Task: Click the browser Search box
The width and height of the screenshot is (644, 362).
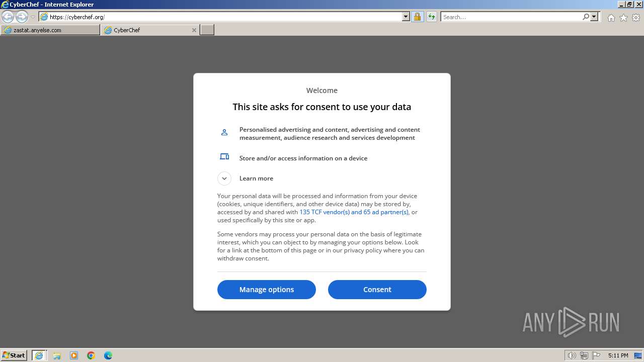Action: [511, 17]
